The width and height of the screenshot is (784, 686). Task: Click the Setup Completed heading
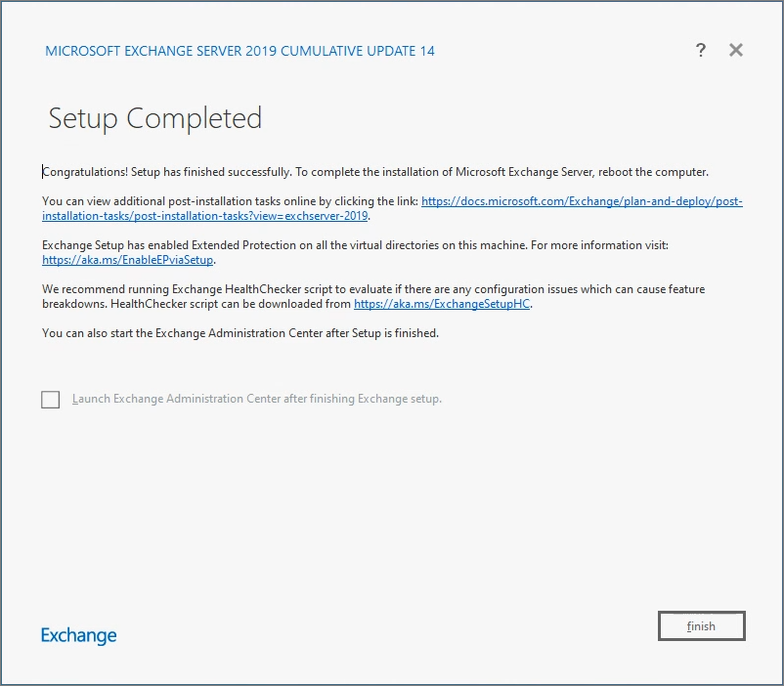click(x=155, y=118)
